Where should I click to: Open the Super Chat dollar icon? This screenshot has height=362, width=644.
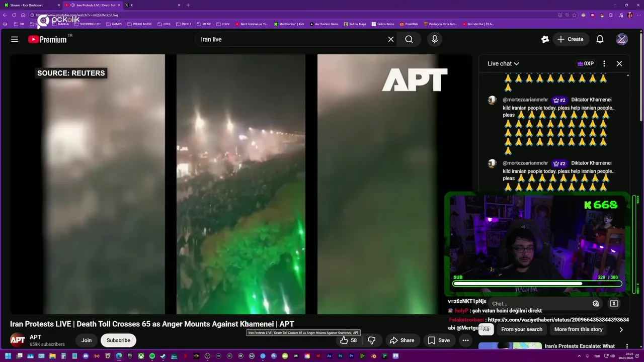click(x=614, y=304)
